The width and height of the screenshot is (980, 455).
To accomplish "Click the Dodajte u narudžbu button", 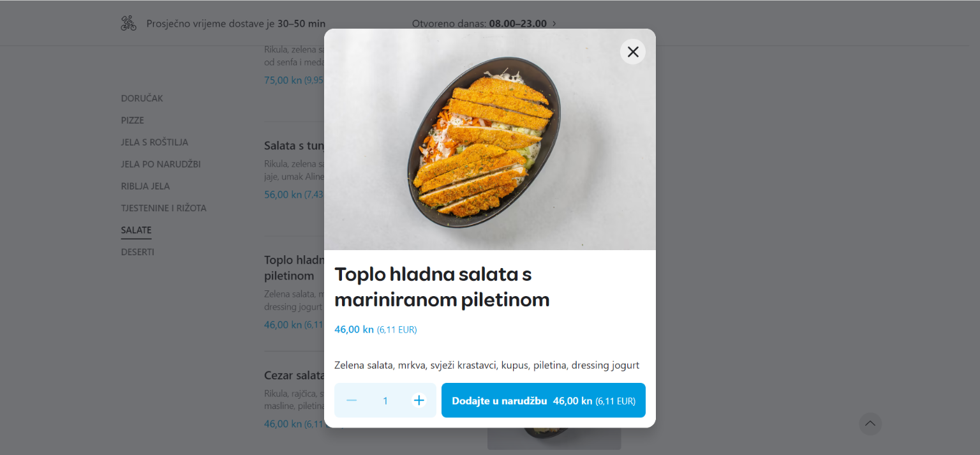I will 544,400.
